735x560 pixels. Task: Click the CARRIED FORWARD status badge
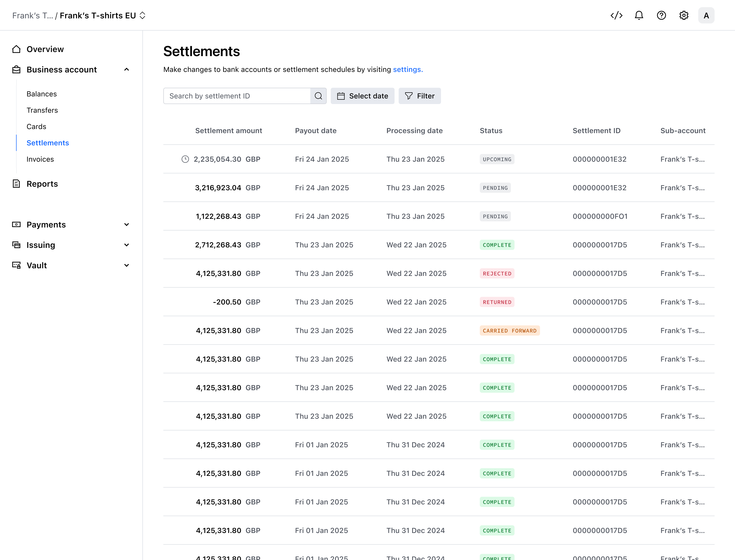(x=509, y=331)
